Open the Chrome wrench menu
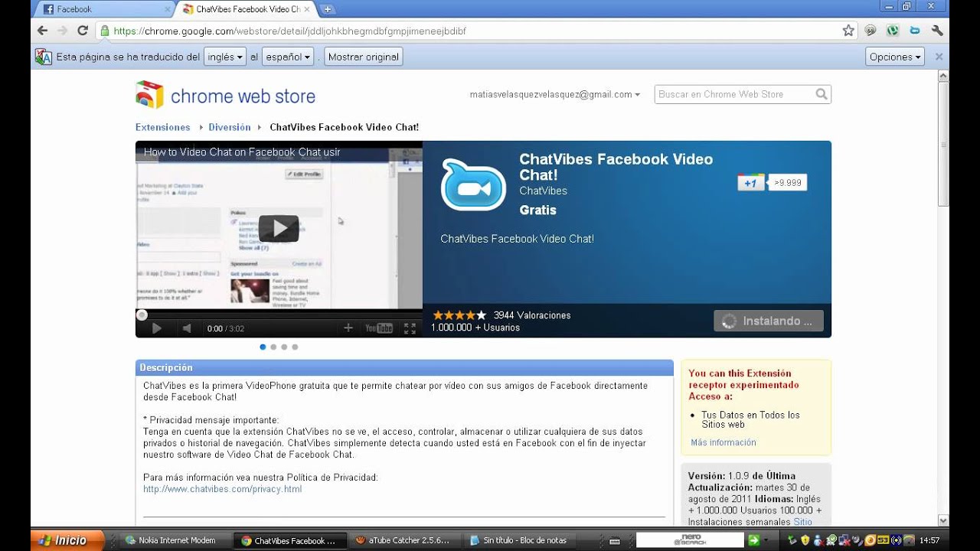 click(x=937, y=31)
